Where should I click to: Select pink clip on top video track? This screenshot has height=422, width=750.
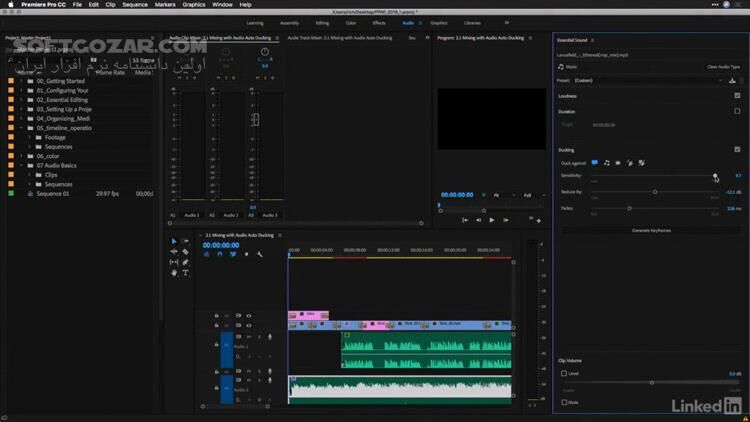[x=308, y=315]
